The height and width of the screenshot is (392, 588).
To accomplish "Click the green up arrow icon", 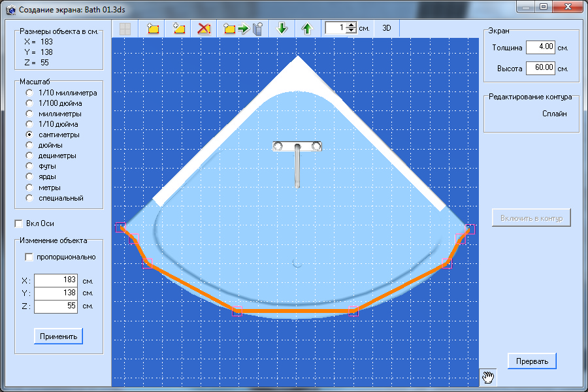I will pos(307,29).
